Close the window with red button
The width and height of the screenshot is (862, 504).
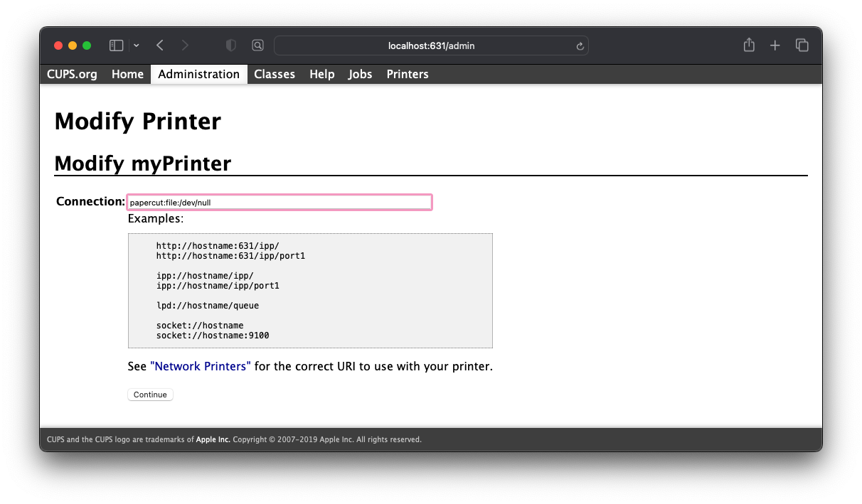click(58, 45)
